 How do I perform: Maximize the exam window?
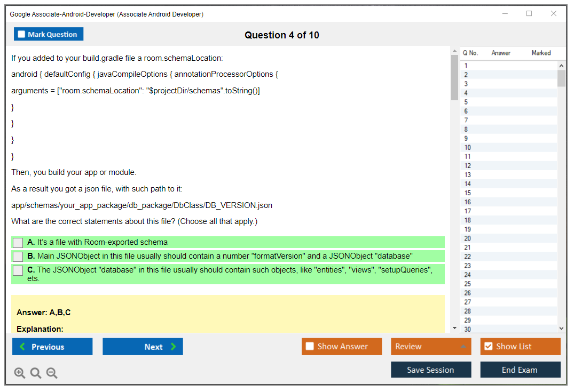tap(529, 14)
